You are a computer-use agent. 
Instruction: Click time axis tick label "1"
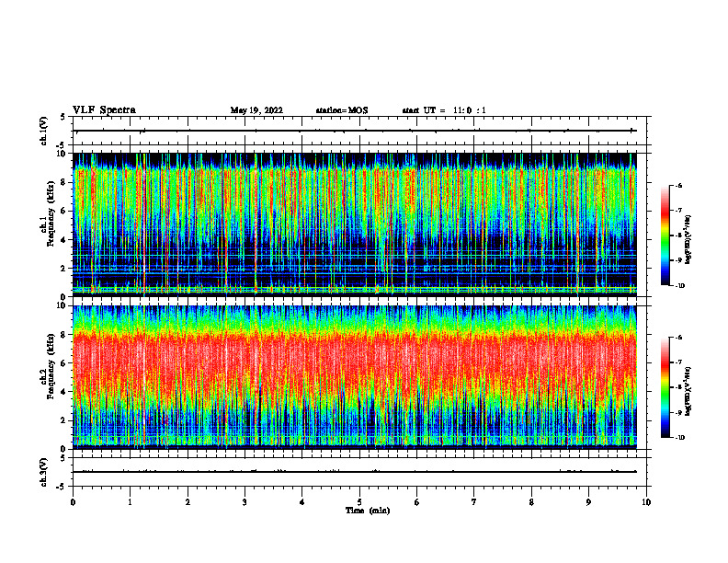coord(130,502)
